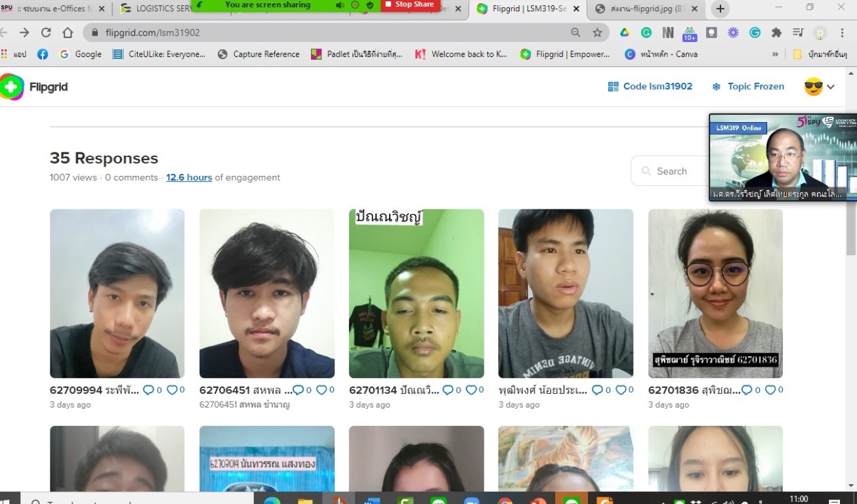Like the 62701836 response with heart
The width and height of the screenshot is (857, 504).
[x=770, y=390]
